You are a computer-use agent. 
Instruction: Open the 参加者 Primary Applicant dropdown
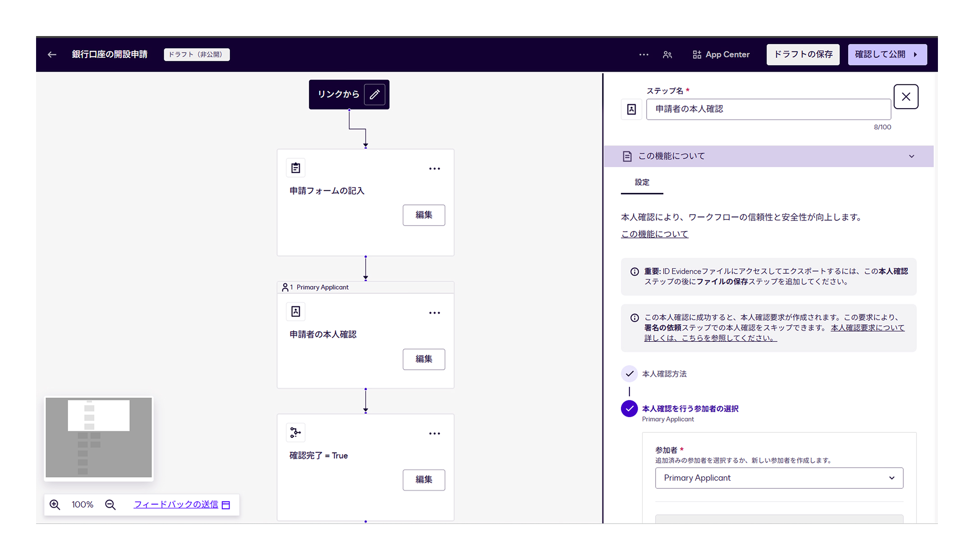pyautogui.click(x=779, y=478)
